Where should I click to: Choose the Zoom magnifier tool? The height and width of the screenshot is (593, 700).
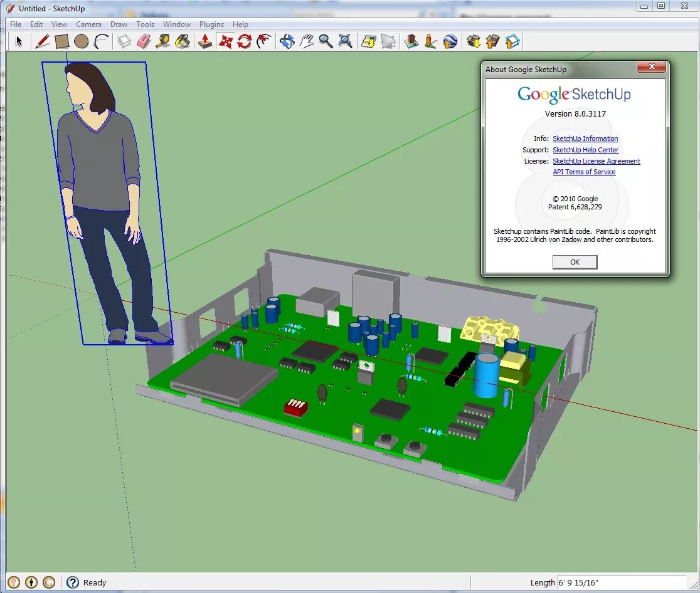click(326, 41)
